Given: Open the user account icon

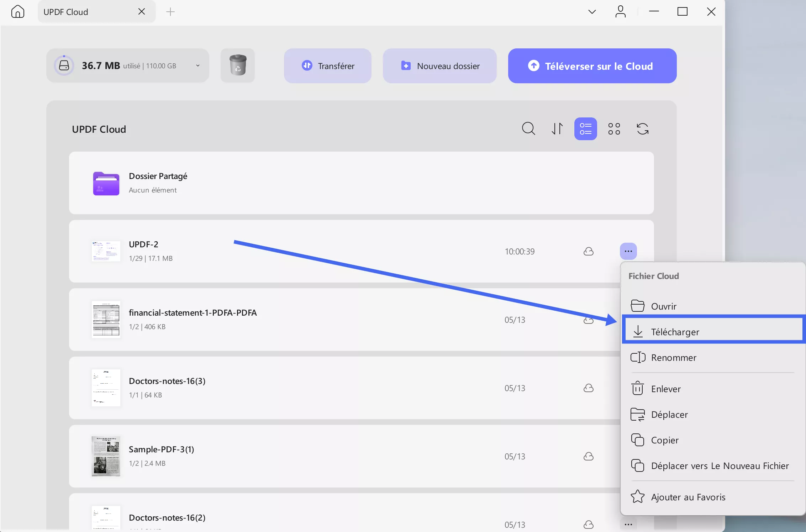Looking at the screenshot, I should pyautogui.click(x=621, y=11).
